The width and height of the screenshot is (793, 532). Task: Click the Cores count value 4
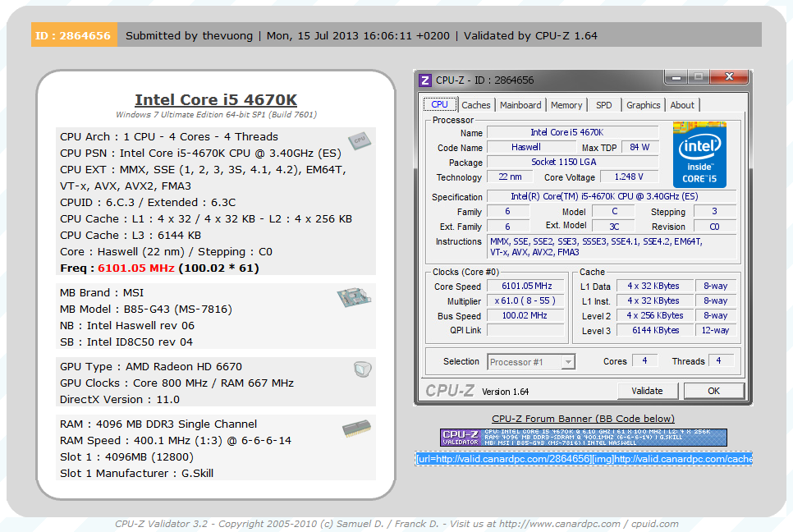click(x=644, y=360)
